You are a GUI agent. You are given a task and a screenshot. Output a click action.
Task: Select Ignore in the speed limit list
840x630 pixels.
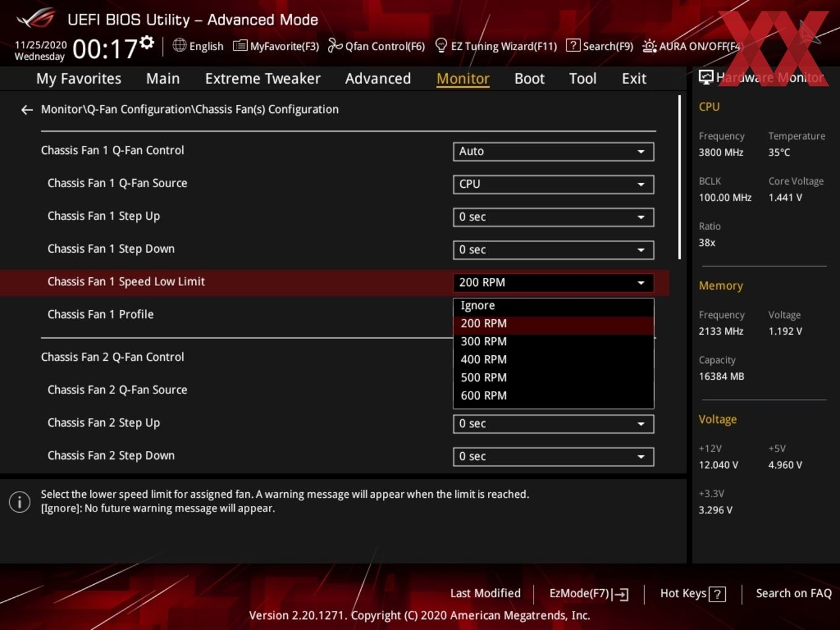pos(553,306)
